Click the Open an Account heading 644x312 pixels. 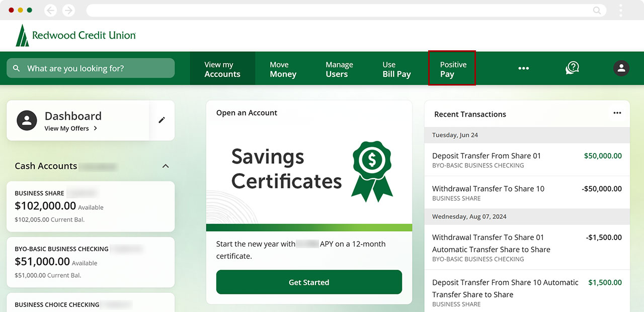(x=247, y=113)
